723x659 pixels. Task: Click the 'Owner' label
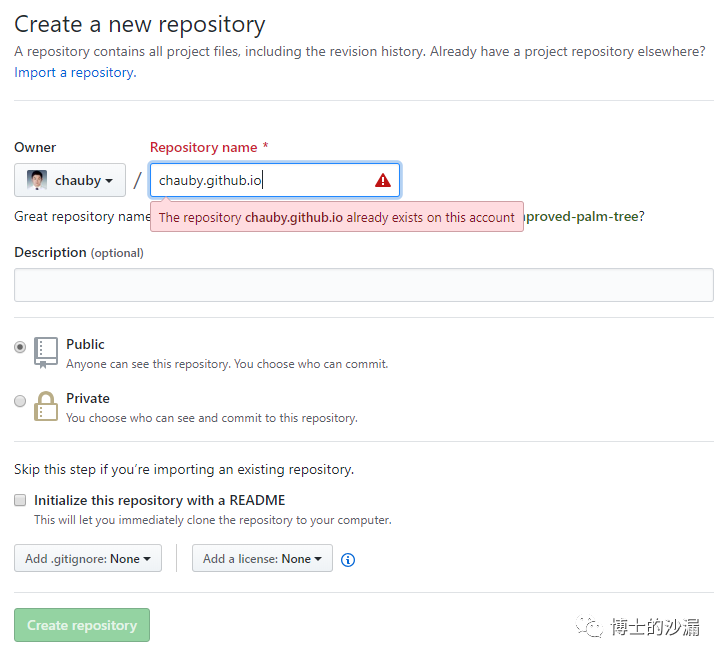pos(35,148)
